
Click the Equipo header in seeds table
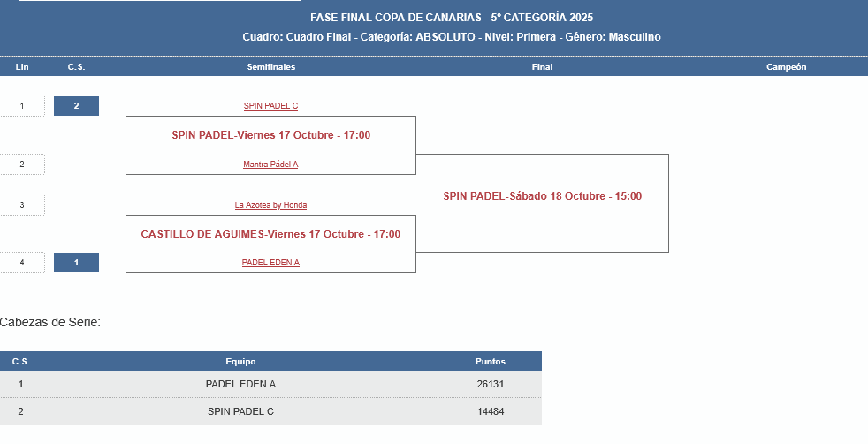tap(240, 362)
